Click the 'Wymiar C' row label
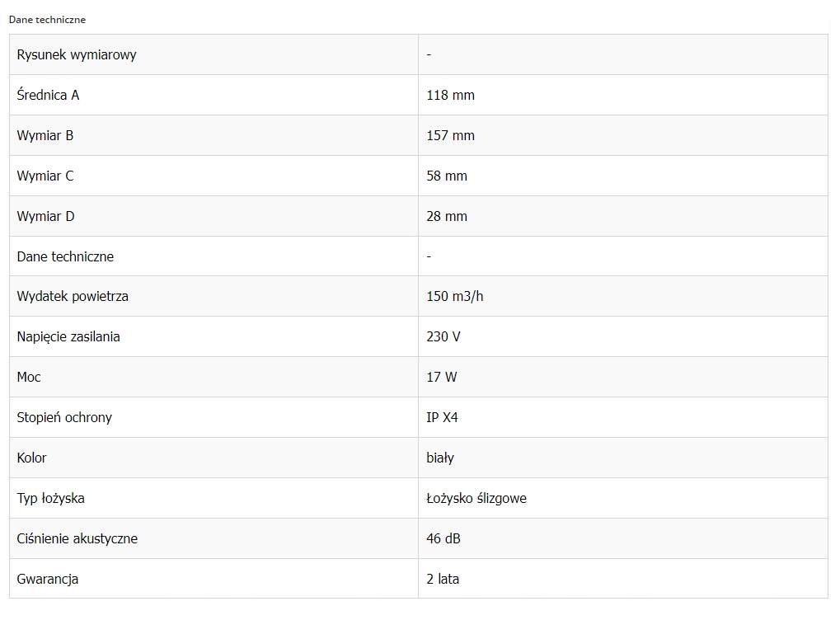This screenshot has height=620, width=840. coord(45,176)
